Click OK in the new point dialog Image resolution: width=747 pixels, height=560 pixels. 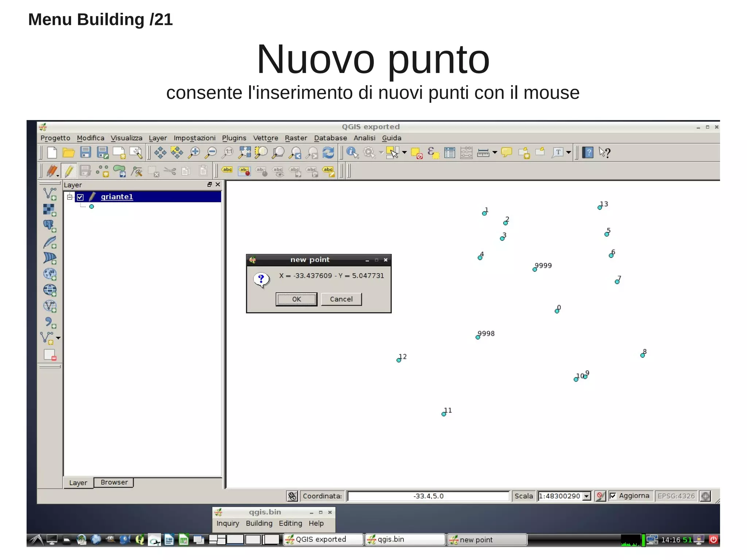[x=297, y=299]
